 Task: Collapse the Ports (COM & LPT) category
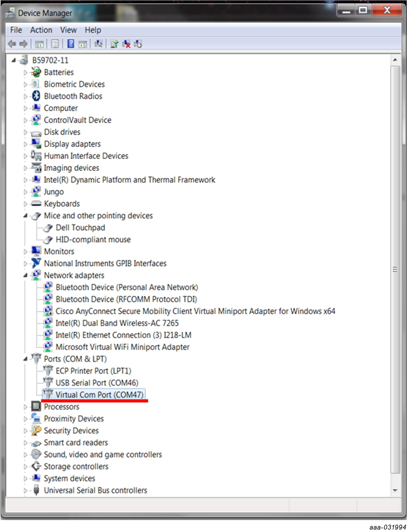pos(25,359)
